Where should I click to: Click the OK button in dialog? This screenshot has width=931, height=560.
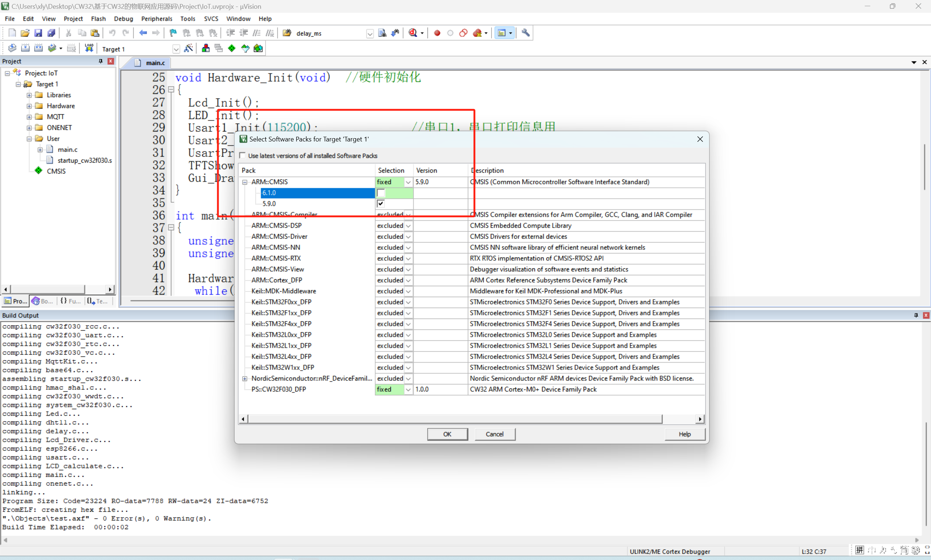tap(447, 434)
